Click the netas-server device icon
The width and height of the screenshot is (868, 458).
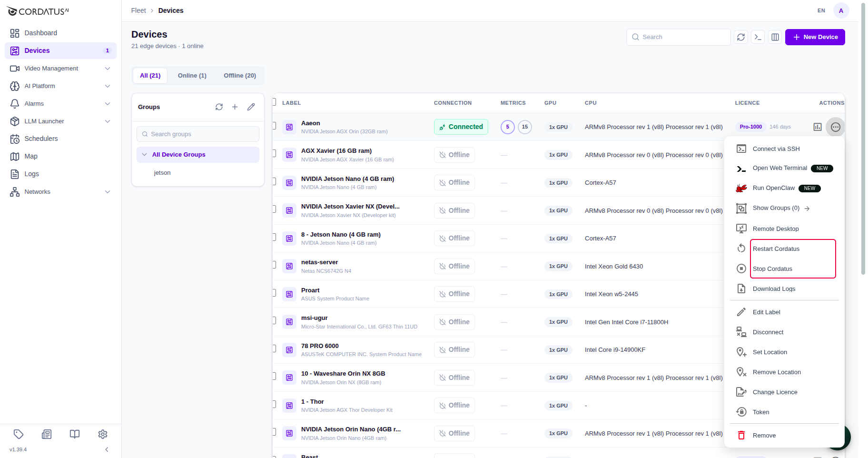(289, 267)
